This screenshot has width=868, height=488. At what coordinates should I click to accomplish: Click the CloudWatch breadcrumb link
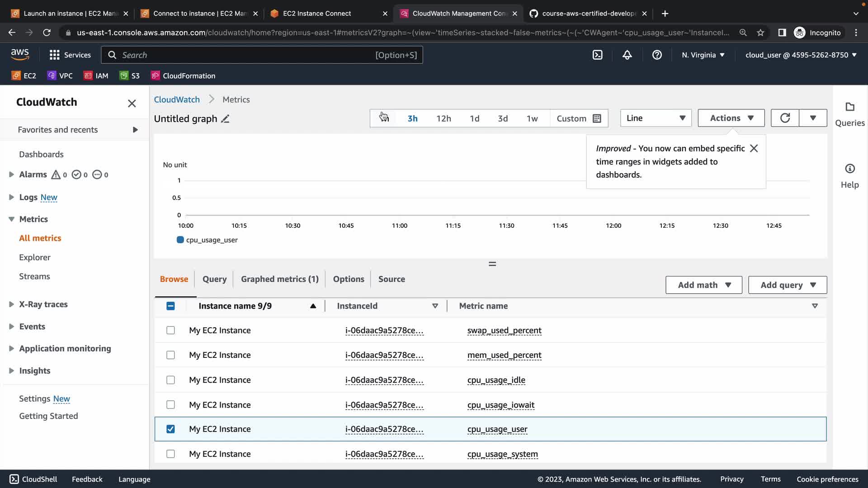(x=177, y=99)
